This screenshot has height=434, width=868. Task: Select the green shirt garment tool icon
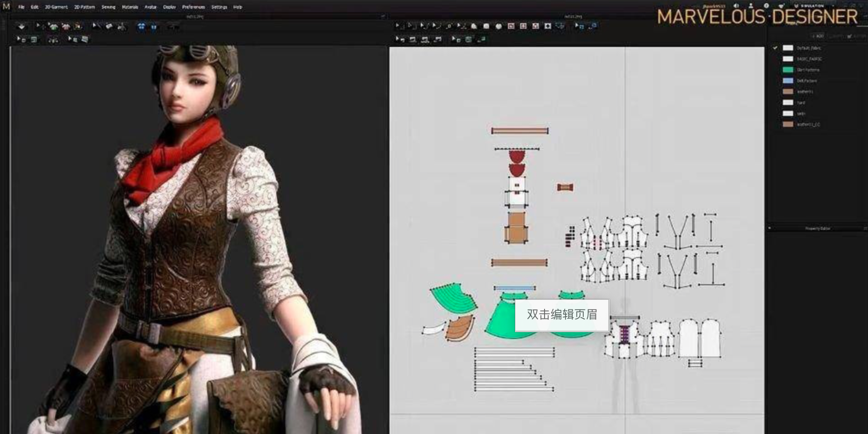coord(54,27)
